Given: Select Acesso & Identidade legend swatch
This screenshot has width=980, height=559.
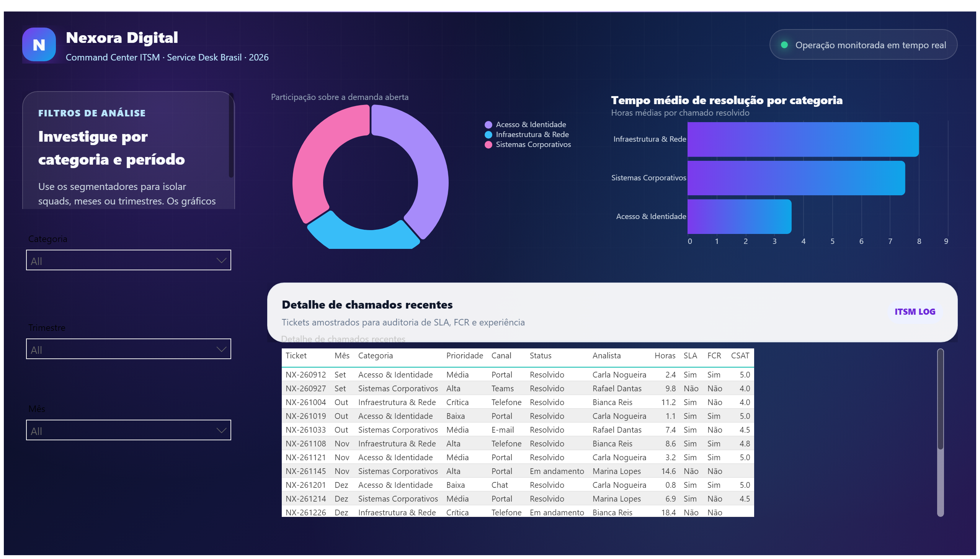Looking at the screenshot, I should point(488,125).
